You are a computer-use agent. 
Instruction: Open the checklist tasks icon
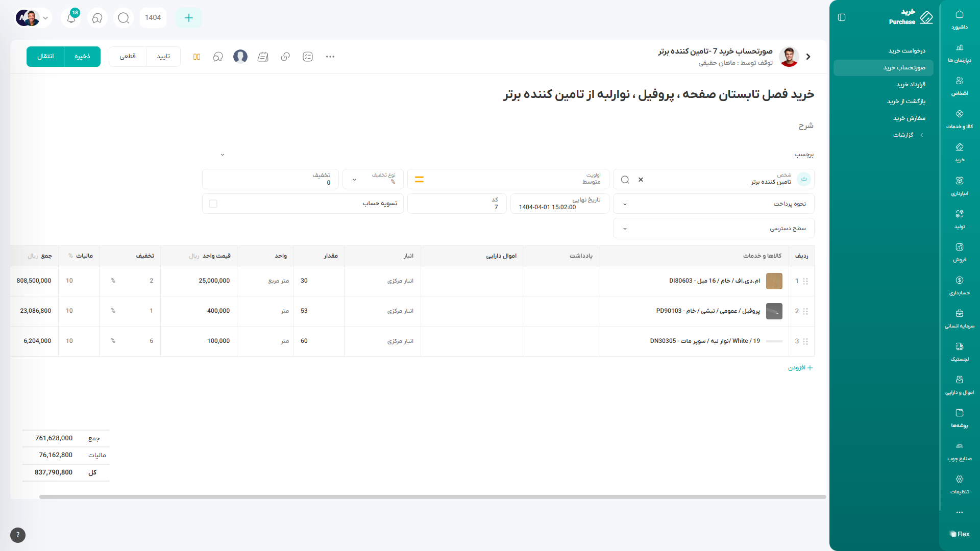click(x=308, y=57)
